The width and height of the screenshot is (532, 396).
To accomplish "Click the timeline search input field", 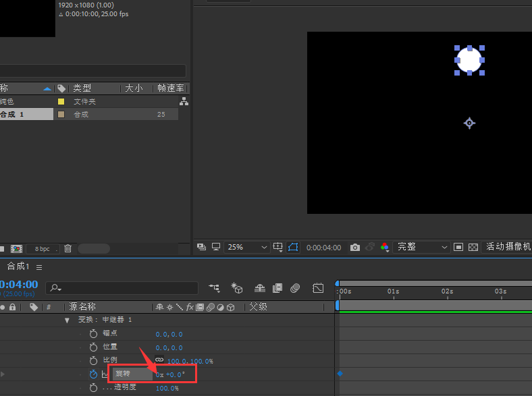I will click(122, 288).
